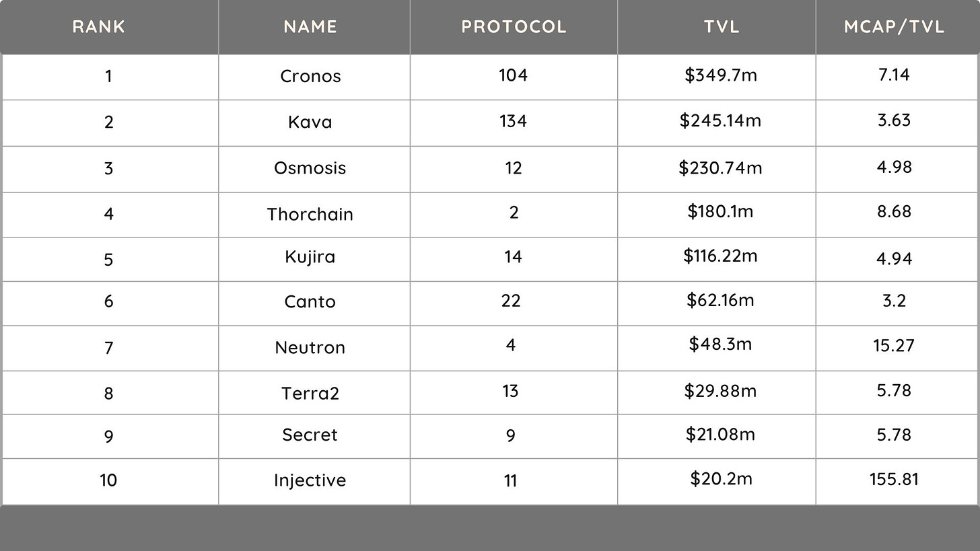
Task: Click the Injective name cell
Action: point(310,480)
